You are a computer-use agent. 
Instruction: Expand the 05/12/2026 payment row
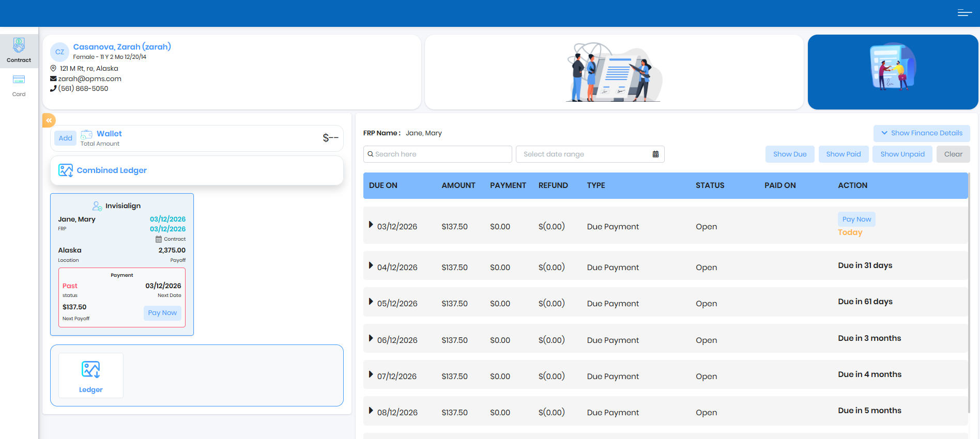[x=371, y=302]
